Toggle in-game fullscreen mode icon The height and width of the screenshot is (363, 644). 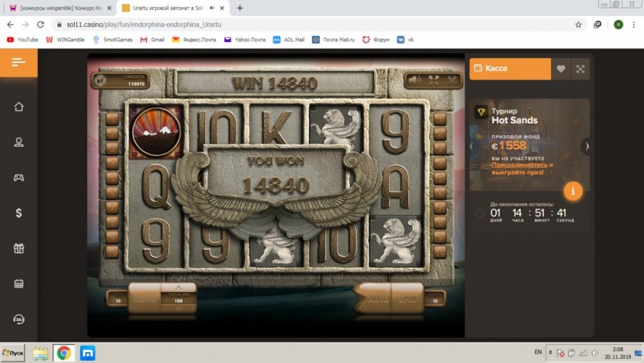433,80
